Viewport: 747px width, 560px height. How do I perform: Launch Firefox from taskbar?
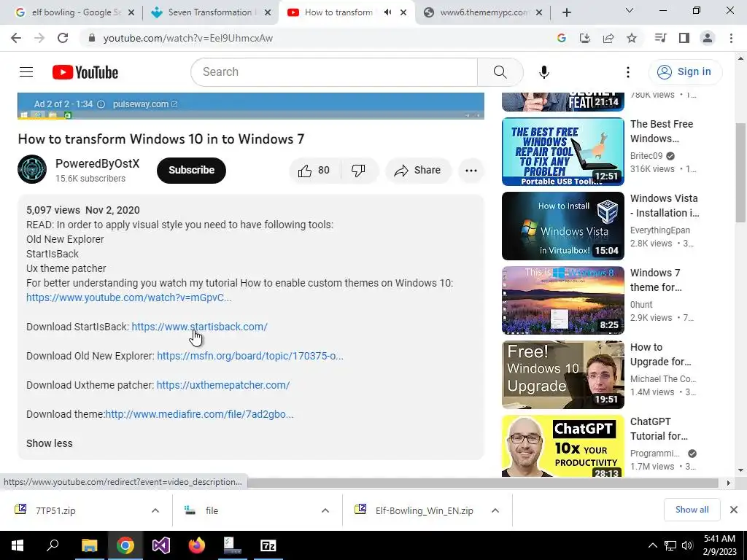pos(196,545)
